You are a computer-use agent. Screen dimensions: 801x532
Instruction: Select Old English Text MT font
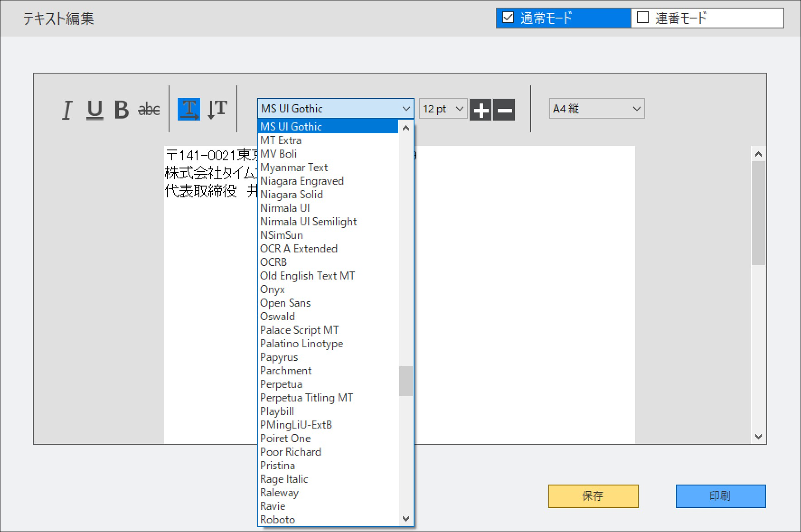click(x=329, y=275)
